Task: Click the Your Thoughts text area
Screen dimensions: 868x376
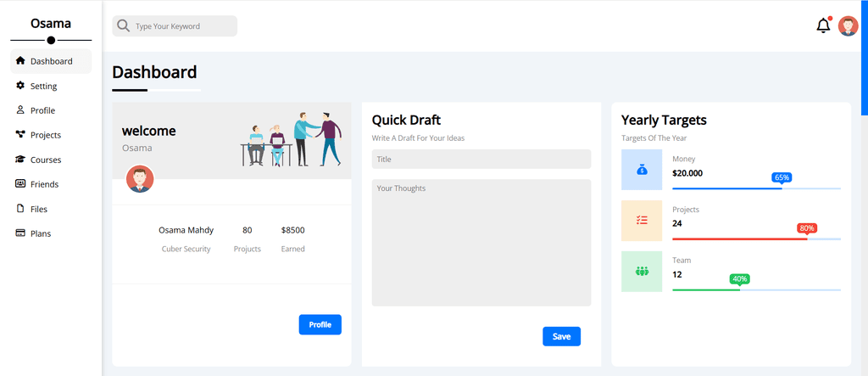Action: pyautogui.click(x=481, y=243)
